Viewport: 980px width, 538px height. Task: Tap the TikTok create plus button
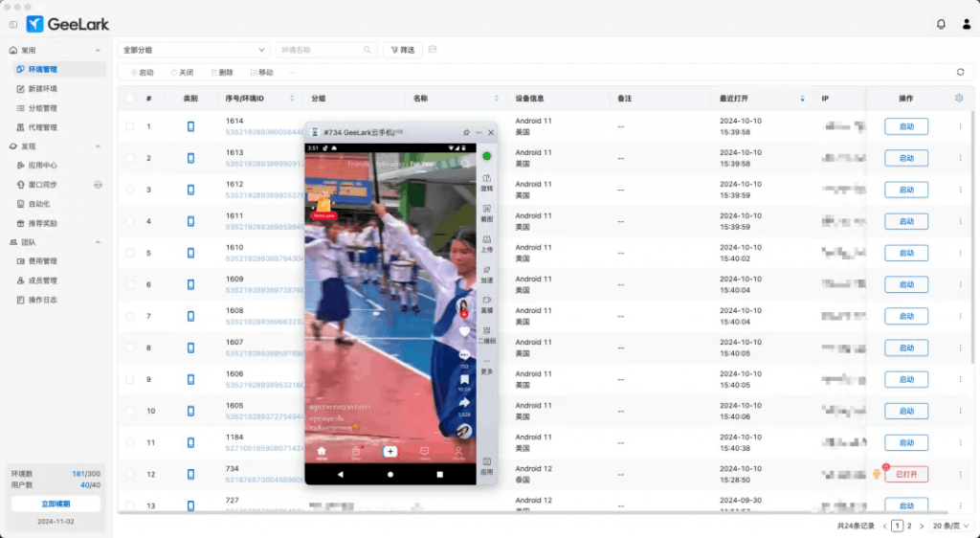tap(390, 451)
